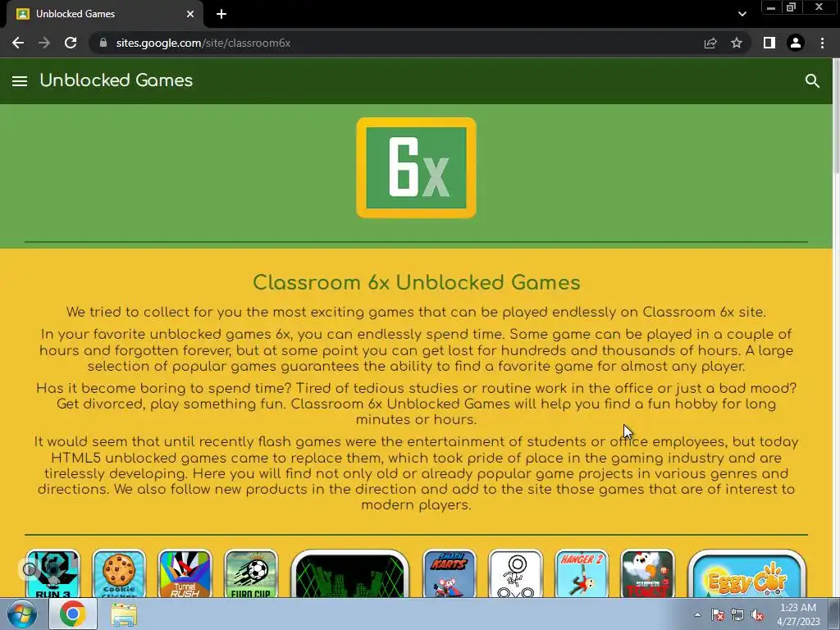The width and height of the screenshot is (840, 630).
Task: Open the File Explorer taskbar icon
Action: [x=124, y=614]
